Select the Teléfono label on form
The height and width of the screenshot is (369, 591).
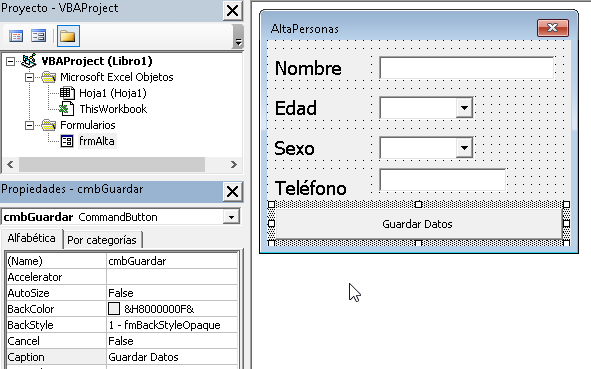(x=311, y=188)
